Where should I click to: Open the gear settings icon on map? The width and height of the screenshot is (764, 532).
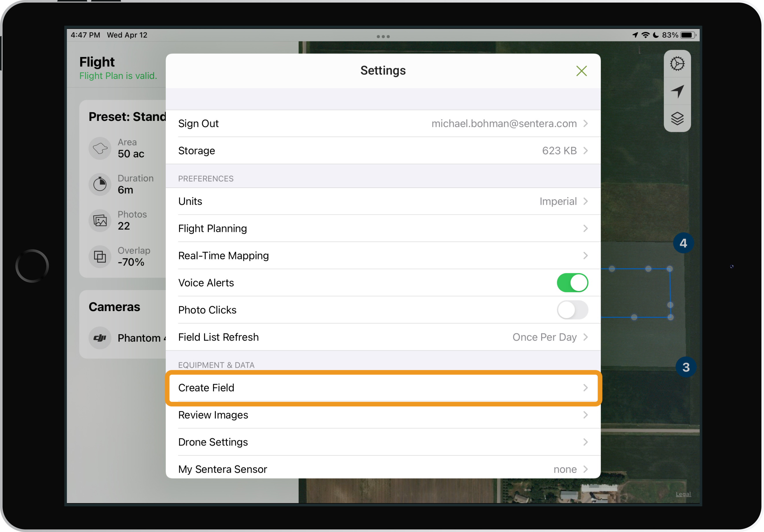(677, 64)
